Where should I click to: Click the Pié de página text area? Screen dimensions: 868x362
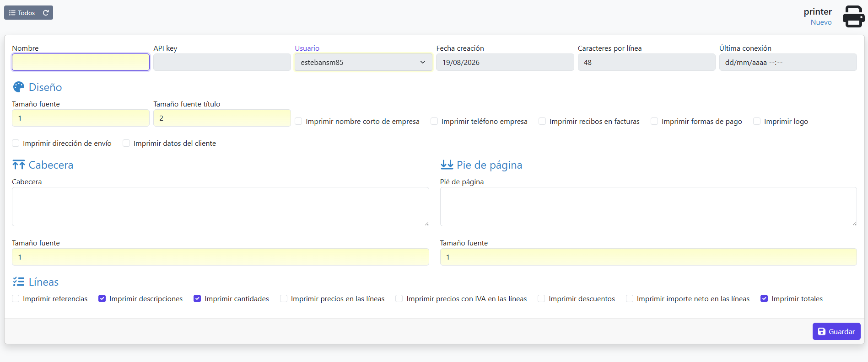coord(648,207)
